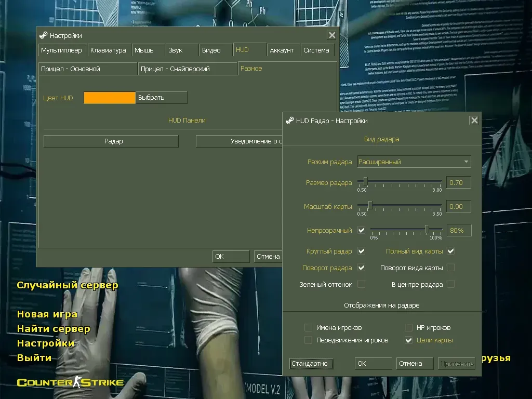Image resolution: width=532 pixels, height=399 pixels.
Task: Click the opacity slider handle
Action: click(x=427, y=229)
